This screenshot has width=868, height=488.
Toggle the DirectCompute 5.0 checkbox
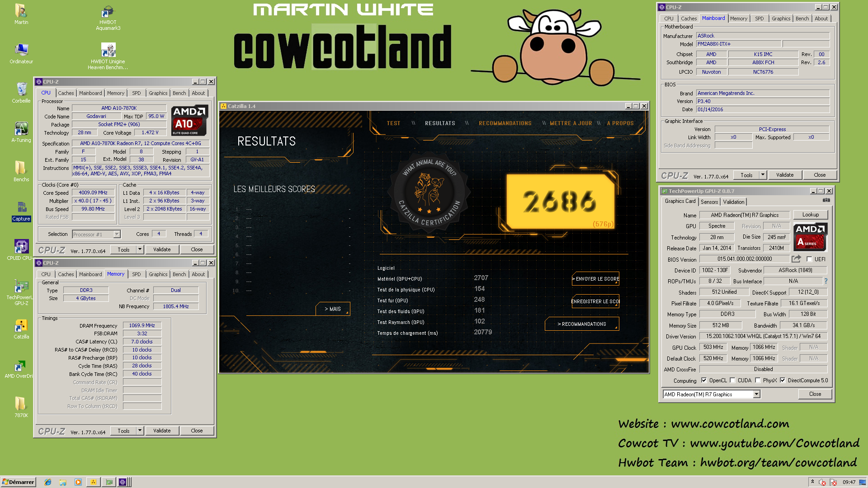783,380
